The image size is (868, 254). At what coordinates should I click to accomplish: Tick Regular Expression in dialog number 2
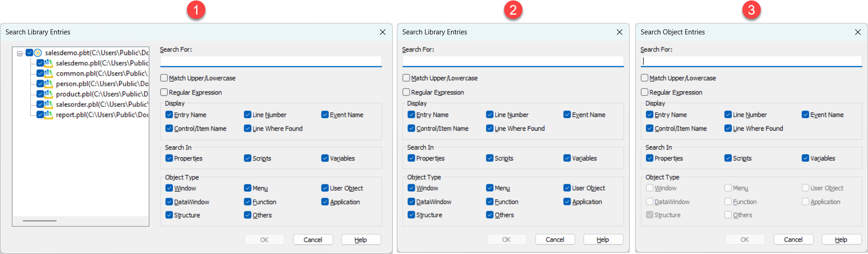(x=406, y=92)
